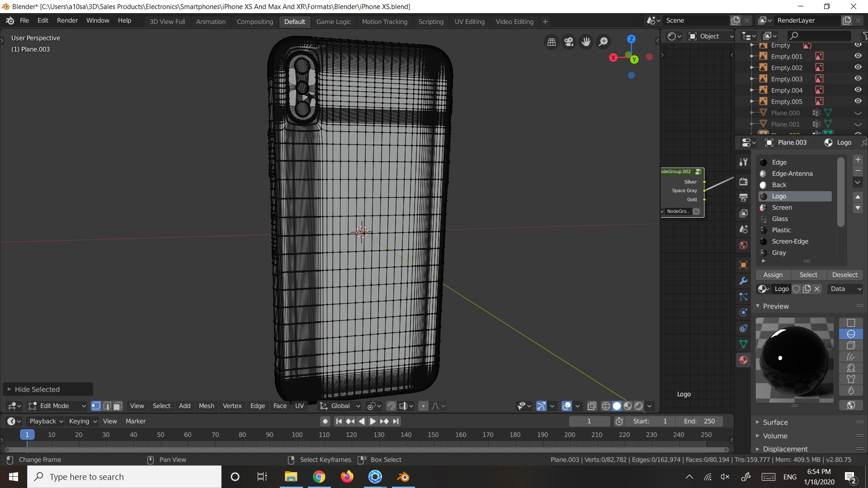Expand the Volume panel
The height and width of the screenshot is (488, 868).
tap(775, 436)
